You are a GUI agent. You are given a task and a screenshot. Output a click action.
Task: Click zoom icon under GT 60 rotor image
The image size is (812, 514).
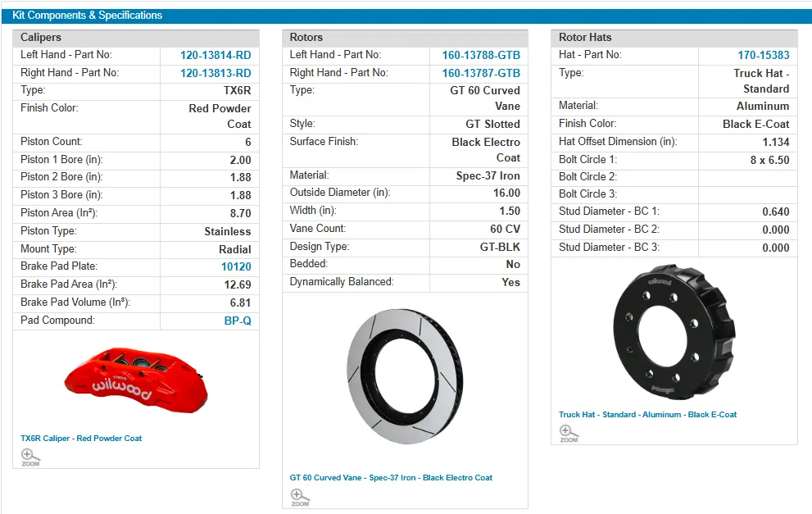[300, 498]
